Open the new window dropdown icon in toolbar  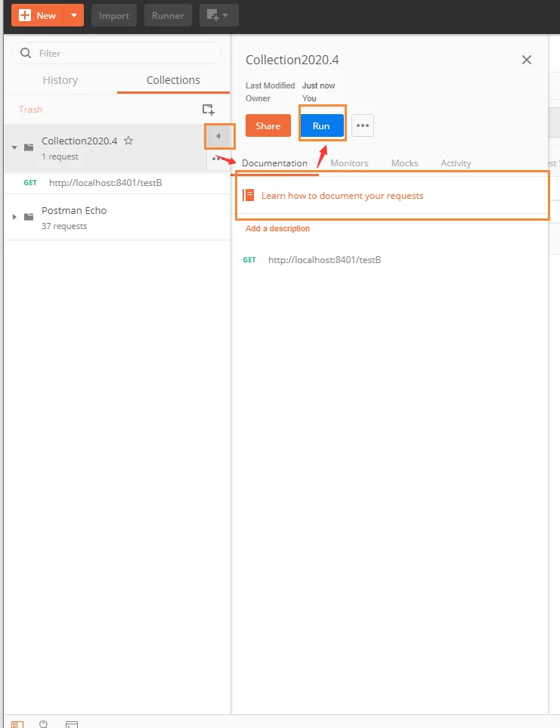point(218,15)
